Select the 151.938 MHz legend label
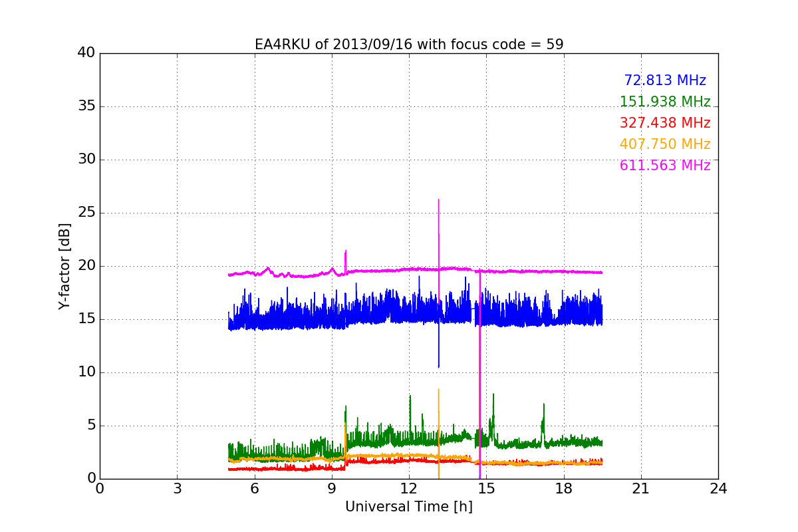This screenshot has height=532, width=798. [665, 102]
